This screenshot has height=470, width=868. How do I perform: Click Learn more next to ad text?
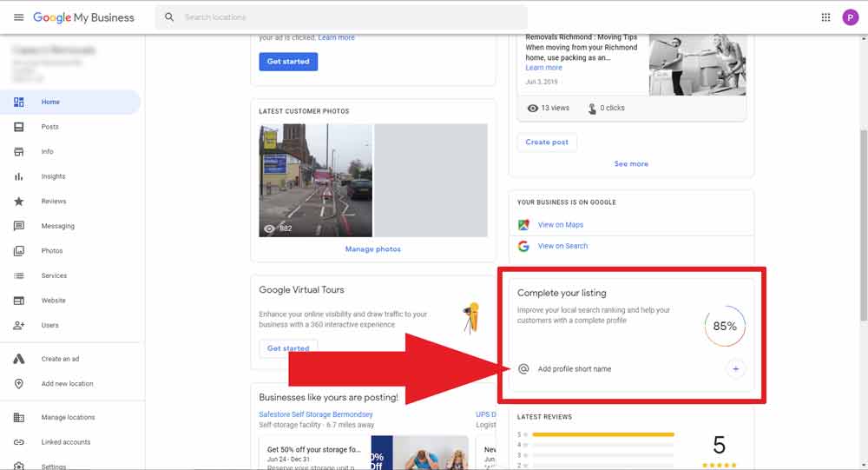(x=337, y=37)
